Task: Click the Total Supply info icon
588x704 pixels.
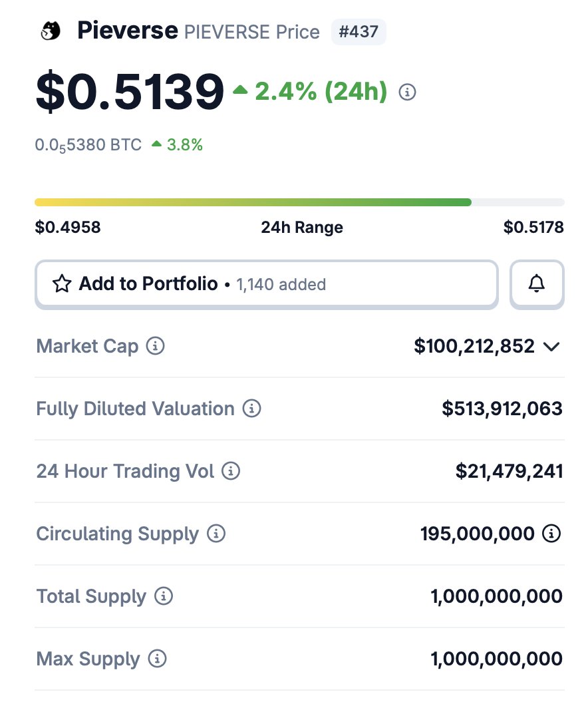Action: (x=163, y=596)
